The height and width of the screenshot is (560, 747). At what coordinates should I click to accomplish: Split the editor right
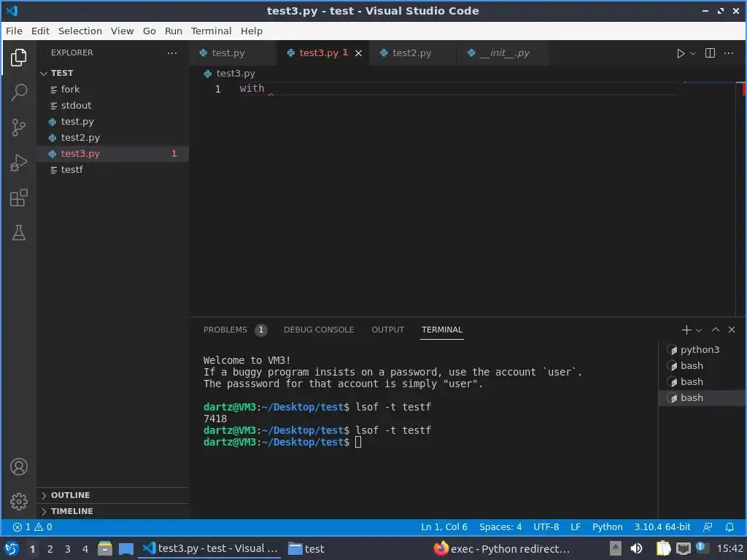pos(710,52)
